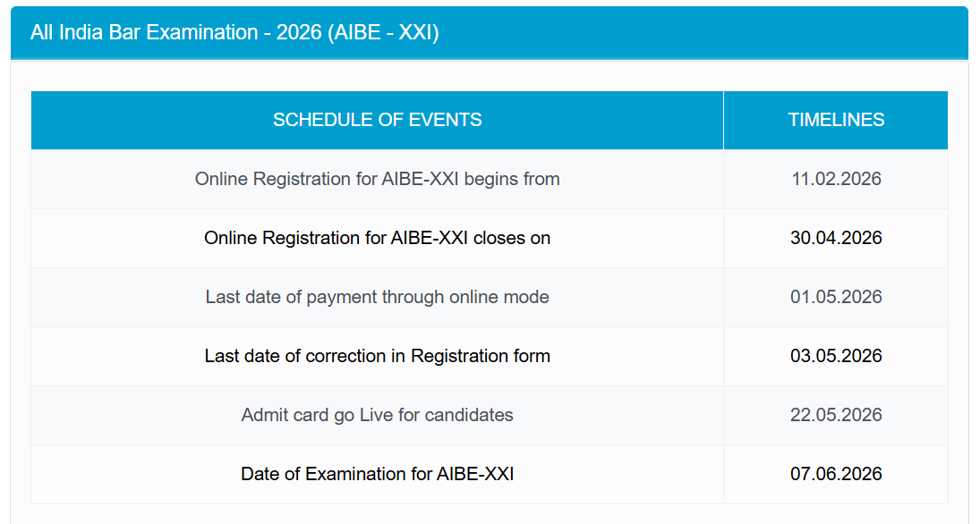The image size is (980, 524).
Task: Select the admit card date 22.05.2026
Action: pyautogui.click(x=836, y=415)
